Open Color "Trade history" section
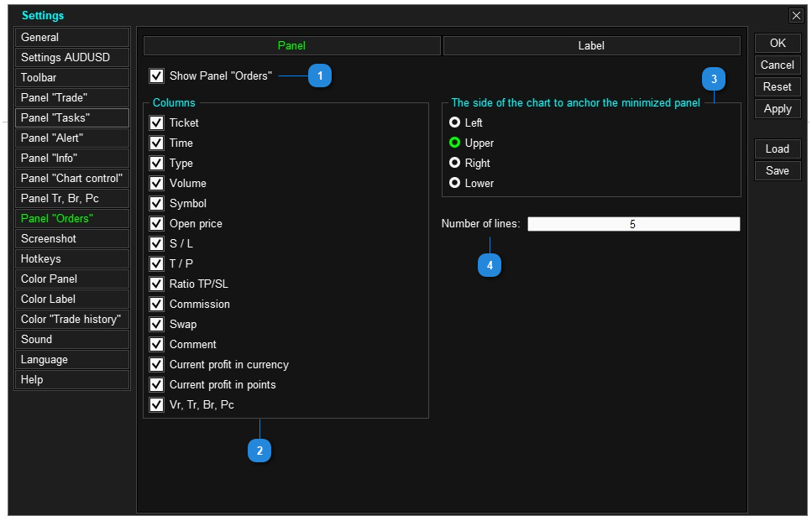 point(72,320)
